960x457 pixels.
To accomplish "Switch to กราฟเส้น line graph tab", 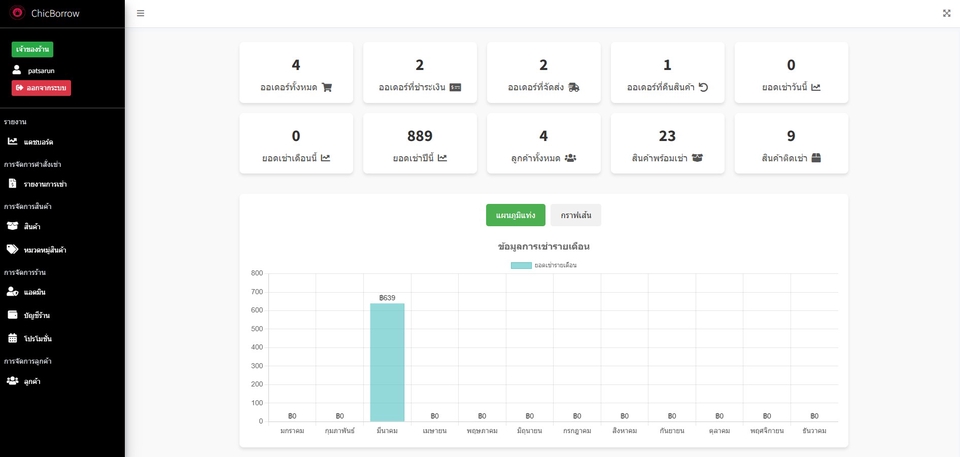I will coord(576,215).
